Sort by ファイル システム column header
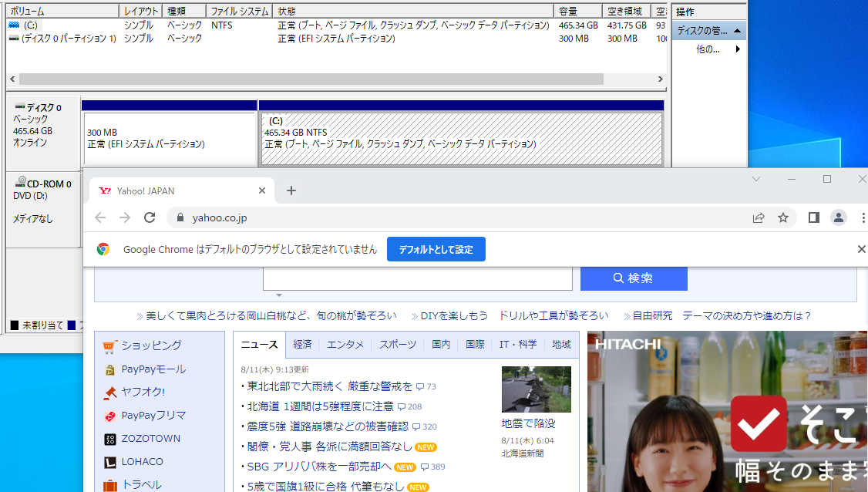Image resolution: width=868 pixels, height=492 pixels. pos(241,11)
